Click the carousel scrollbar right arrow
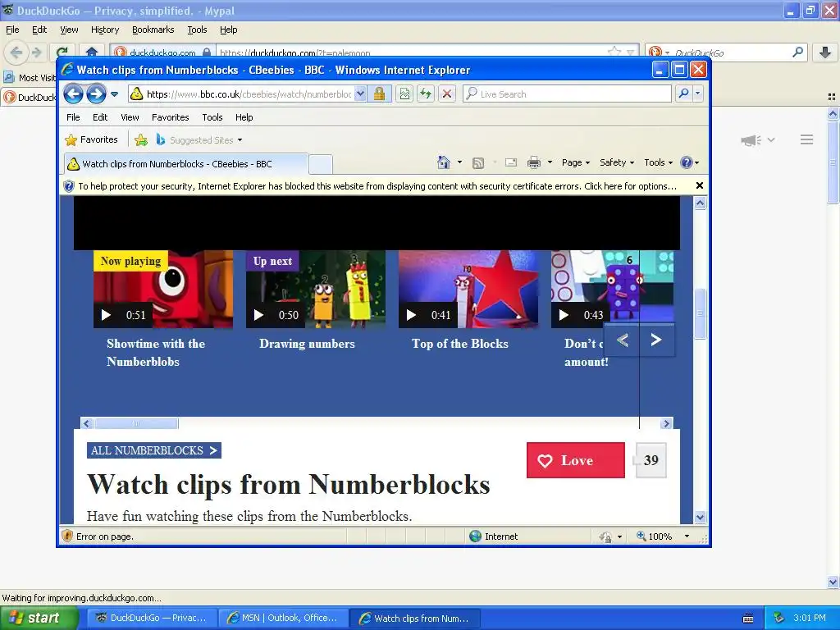Image resolution: width=840 pixels, height=630 pixels. pos(666,424)
